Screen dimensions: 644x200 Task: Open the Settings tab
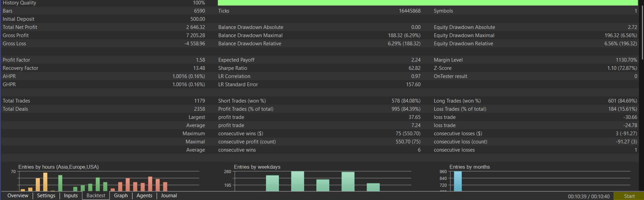tap(46, 196)
